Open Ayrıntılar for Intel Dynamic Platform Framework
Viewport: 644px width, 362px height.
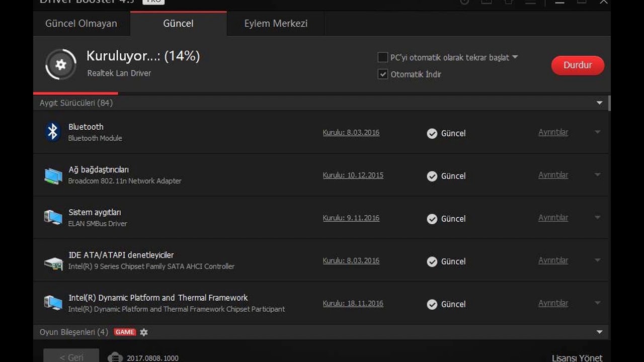tap(553, 303)
